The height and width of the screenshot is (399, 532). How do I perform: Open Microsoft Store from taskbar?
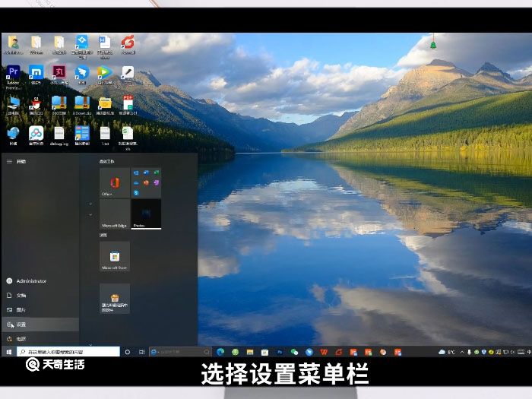(x=265, y=352)
